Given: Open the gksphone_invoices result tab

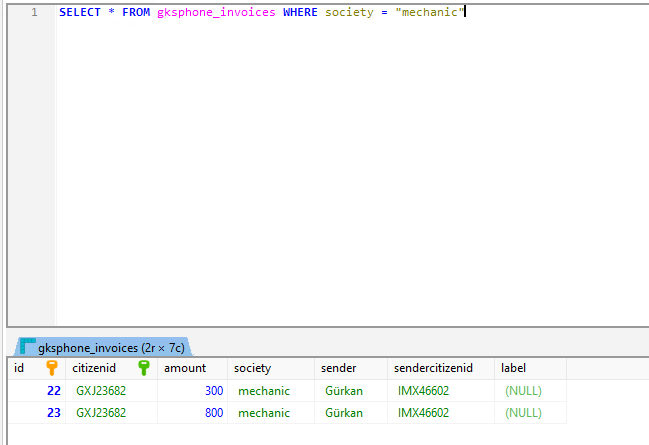Looking at the screenshot, I should pos(103,347).
